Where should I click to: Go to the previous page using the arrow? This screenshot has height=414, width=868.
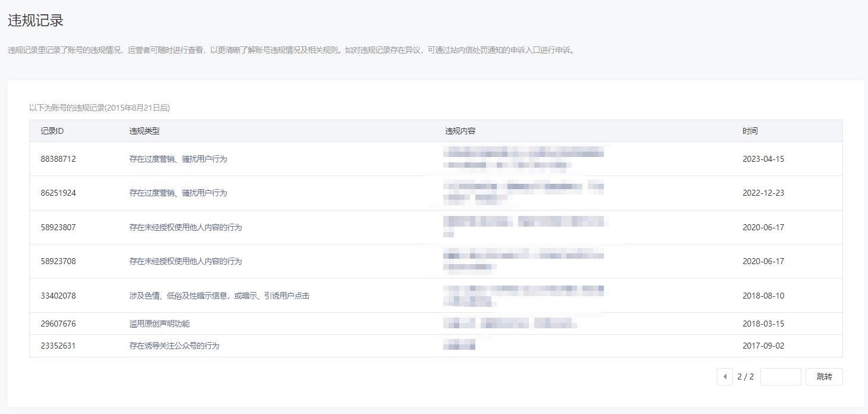[x=725, y=377]
